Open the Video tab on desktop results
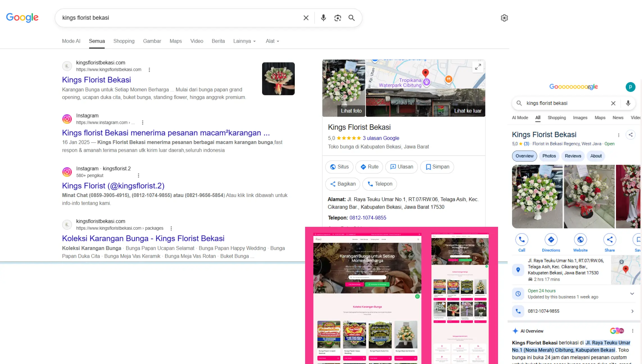The image size is (642, 364). click(x=197, y=41)
